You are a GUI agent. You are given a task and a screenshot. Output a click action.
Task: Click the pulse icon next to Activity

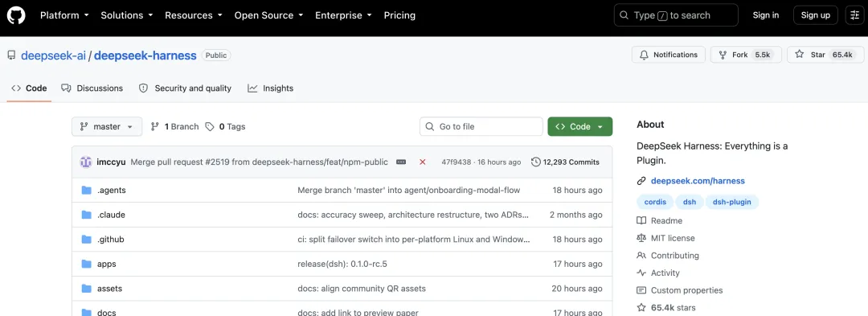pos(641,273)
